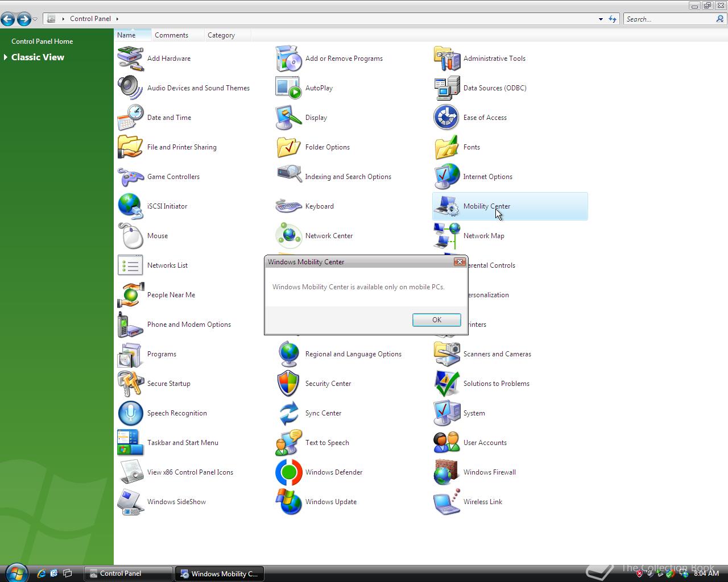
Task: Open the Scanners and Cameras icon
Action: (446, 354)
